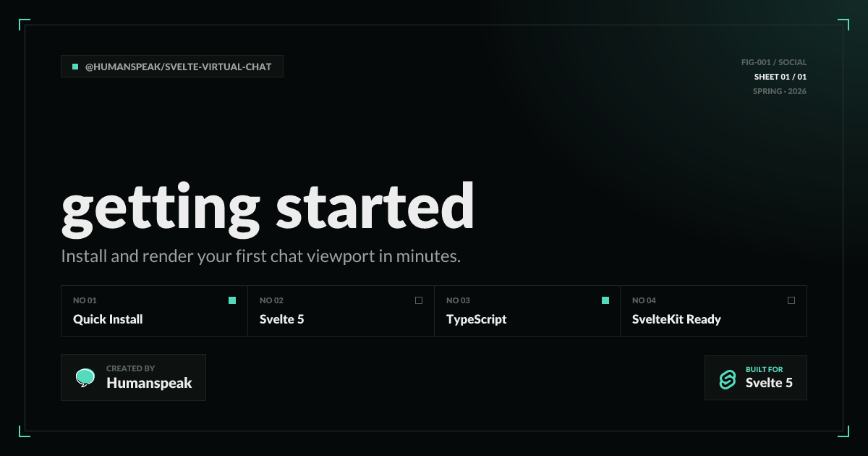
Task: Click the 'NO 04' label
Action: point(644,300)
